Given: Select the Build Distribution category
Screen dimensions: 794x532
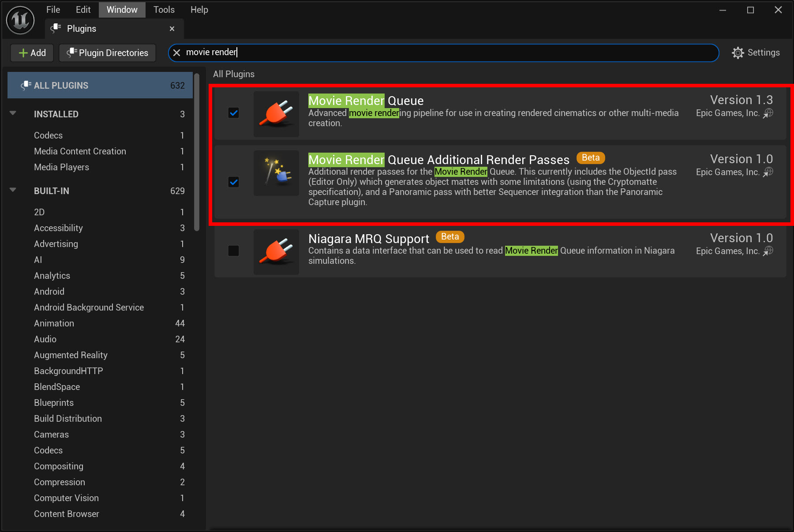Looking at the screenshot, I should (100, 419).
